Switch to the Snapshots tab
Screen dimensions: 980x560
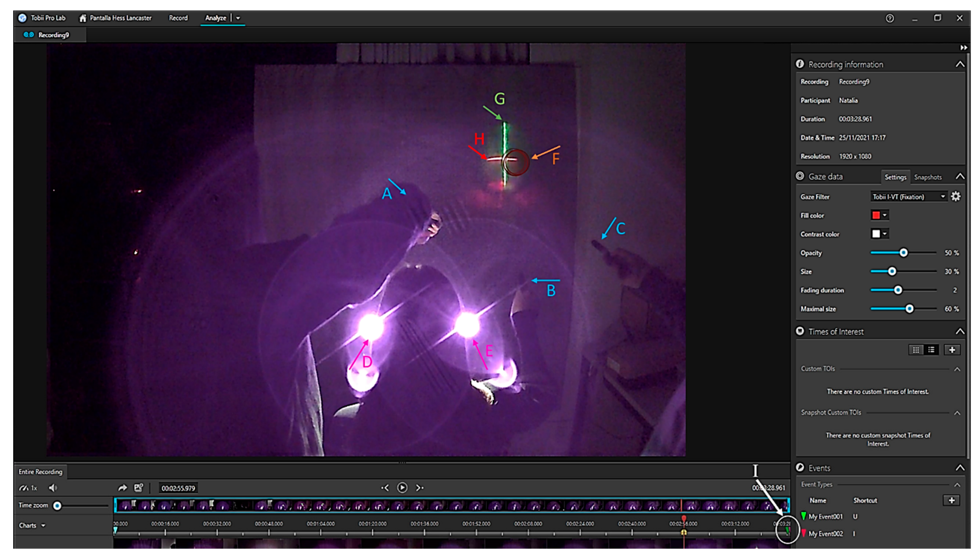[928, 177]
